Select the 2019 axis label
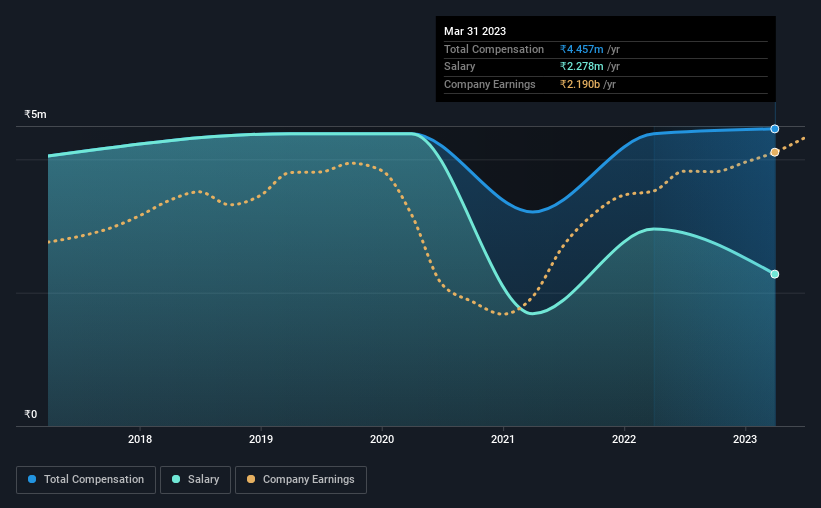821x508 pixels. (261, 439)
